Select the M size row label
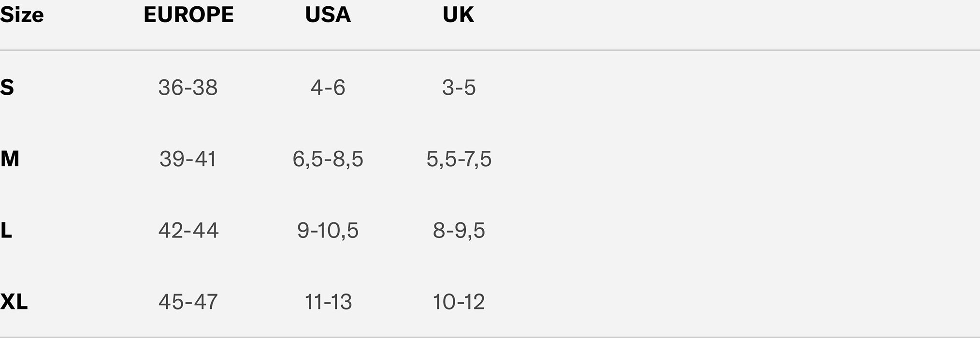This screenshot has width=980, height=338. [x=10, y=159]
